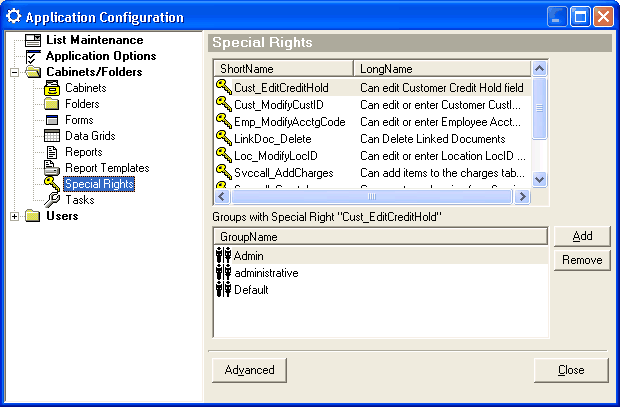
Task: Select the Users tree label
Action: (62, 216)
